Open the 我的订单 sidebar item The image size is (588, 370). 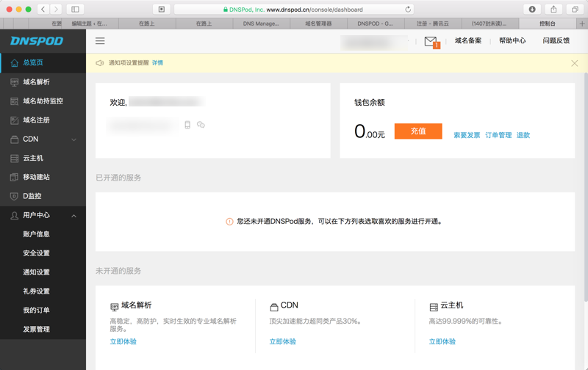[x=36, y=311]
